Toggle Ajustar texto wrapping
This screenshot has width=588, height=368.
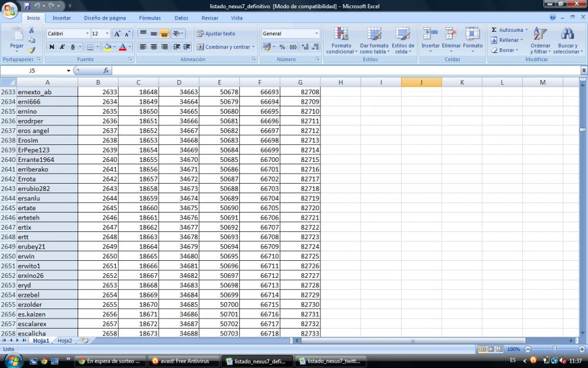click(x=216, y=34)
